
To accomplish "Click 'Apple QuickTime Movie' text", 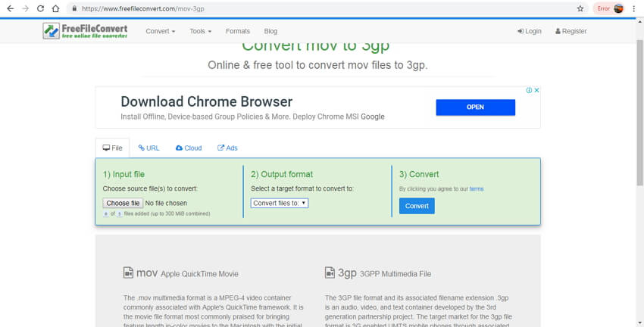I will (x=199, y=274).
